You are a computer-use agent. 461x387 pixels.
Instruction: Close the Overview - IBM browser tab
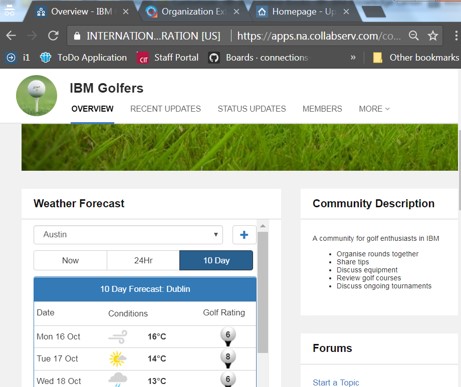click(125, 12)
